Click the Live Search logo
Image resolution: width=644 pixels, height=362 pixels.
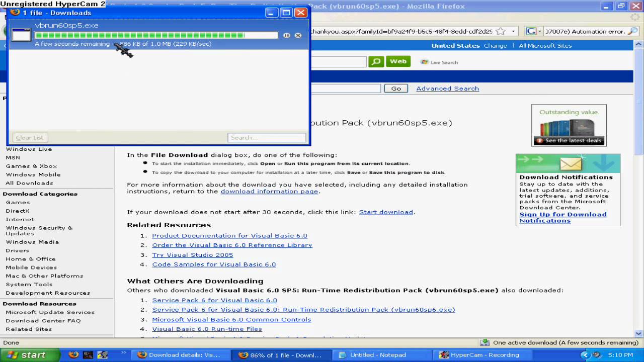click(x=439, y=62)
